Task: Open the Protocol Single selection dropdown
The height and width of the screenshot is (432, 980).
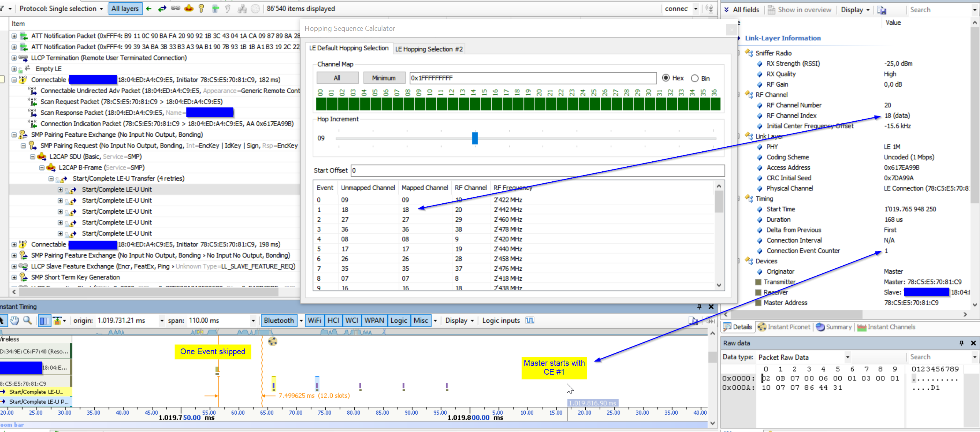Action: point(101,8)
